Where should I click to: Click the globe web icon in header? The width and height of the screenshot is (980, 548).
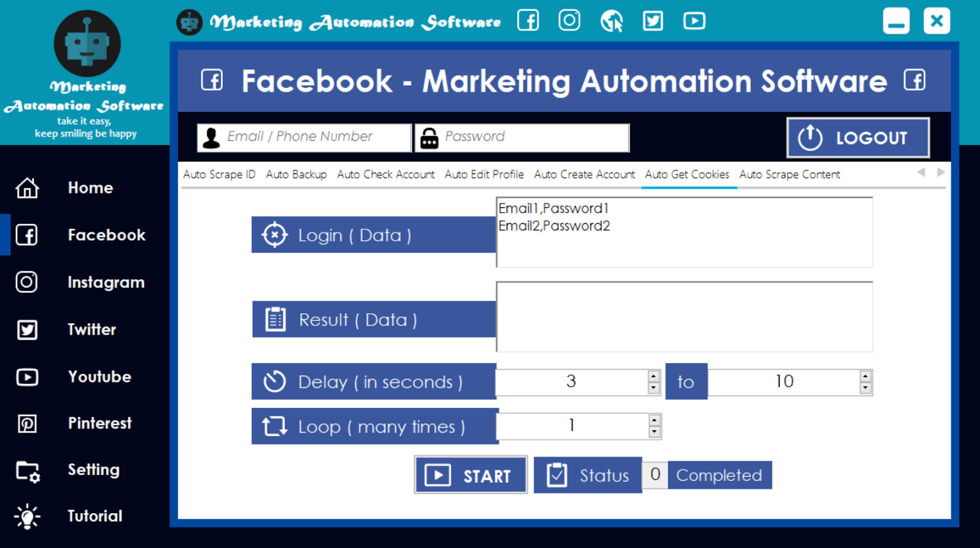(611, 21)
